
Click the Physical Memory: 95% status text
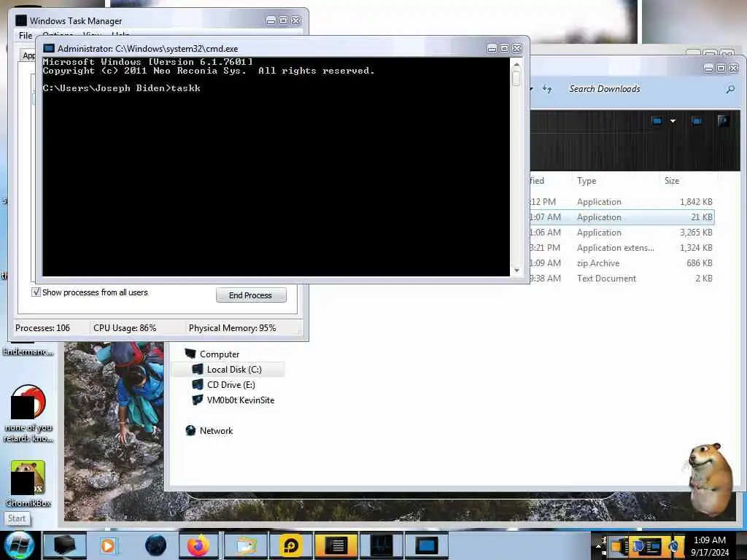coord(232,328)
